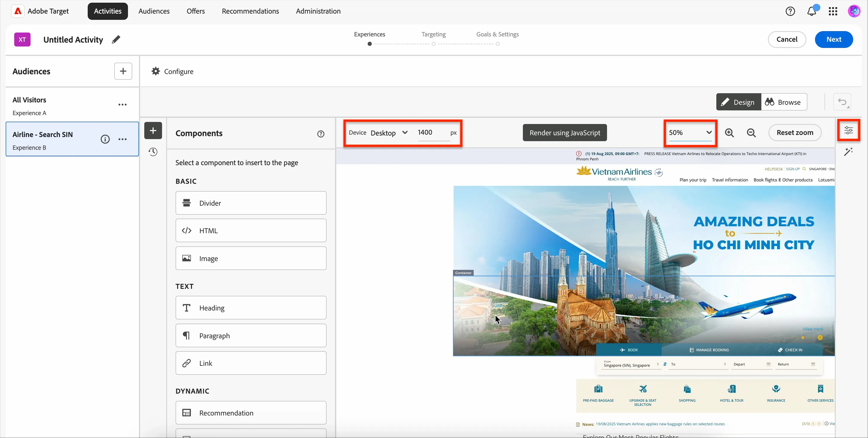Open Configure settings
The width and height of the screenshot is (868, 438).
tap(172, 71)
